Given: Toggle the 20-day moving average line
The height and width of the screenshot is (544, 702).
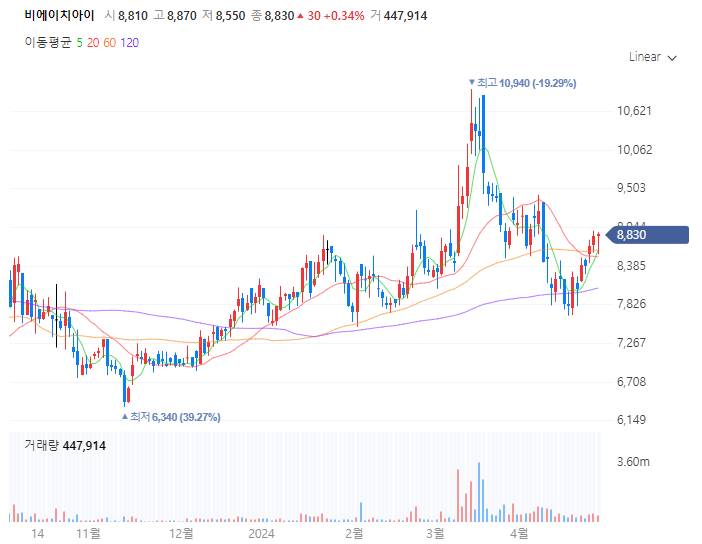Looking at the screenshot, I should (93, 43).
